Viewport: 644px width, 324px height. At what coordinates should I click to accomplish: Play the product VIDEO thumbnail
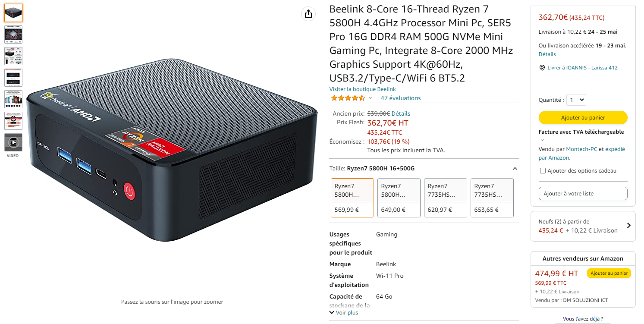(13, 142)
